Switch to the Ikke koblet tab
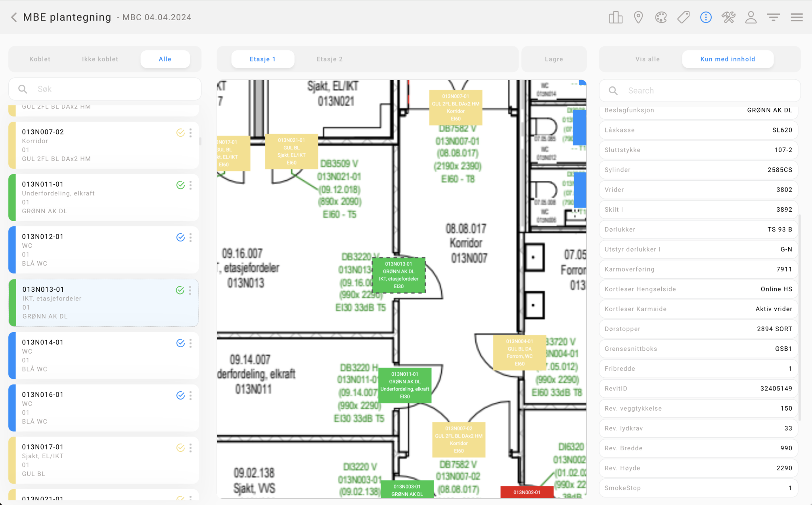 (100, 59)
